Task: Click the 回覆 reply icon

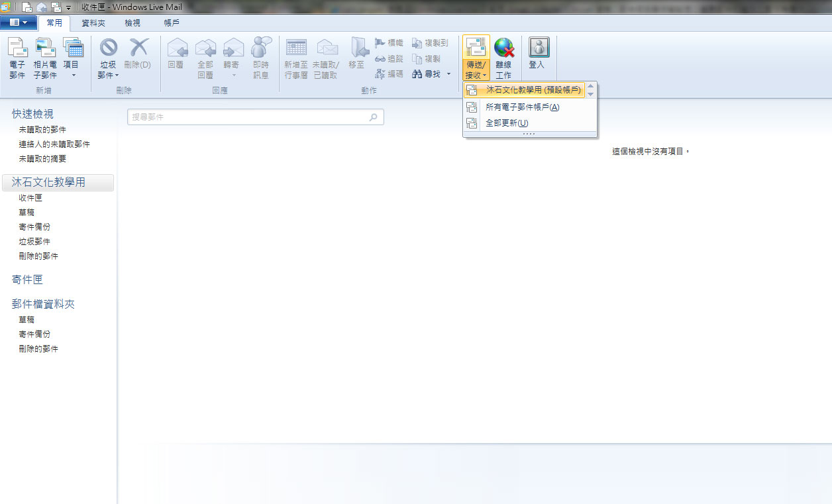Action: tap(177, 48)
